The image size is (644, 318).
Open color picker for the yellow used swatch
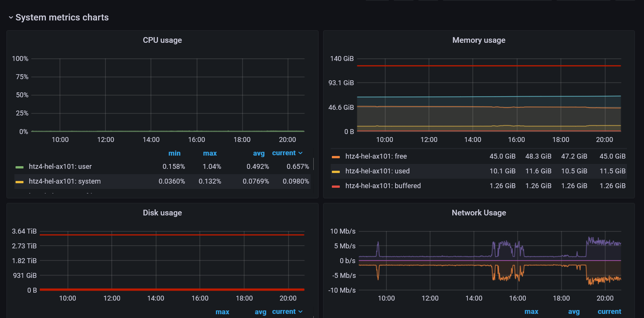[336, 171]
